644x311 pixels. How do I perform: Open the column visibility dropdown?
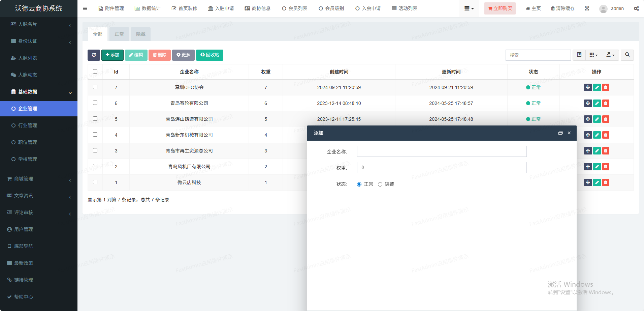[593, 55]
